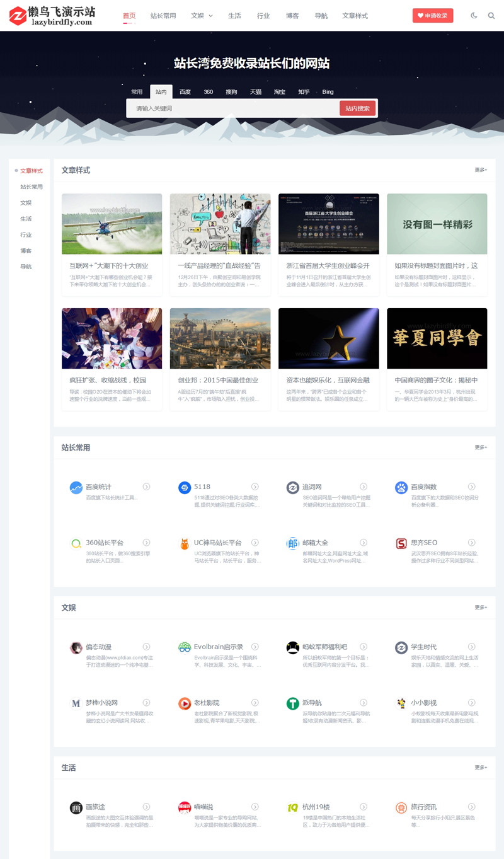Click the 百度指数 paw icon
Screen dimensions: 504x859
[x=401, y=488]
